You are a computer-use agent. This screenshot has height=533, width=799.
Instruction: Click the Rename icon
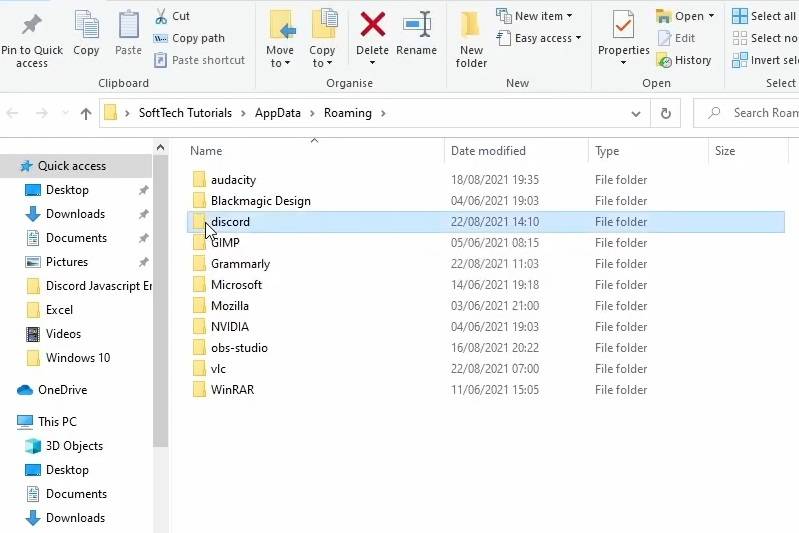416,24
